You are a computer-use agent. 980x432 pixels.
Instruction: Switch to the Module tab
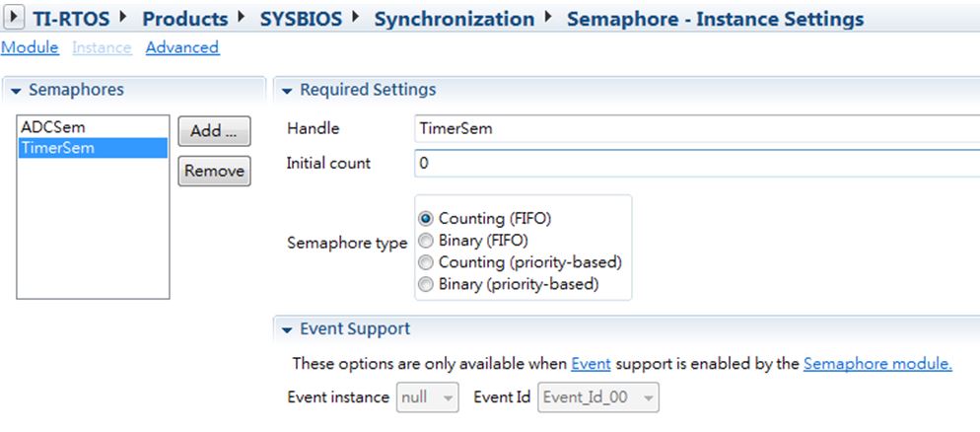[x=30, y=47]
